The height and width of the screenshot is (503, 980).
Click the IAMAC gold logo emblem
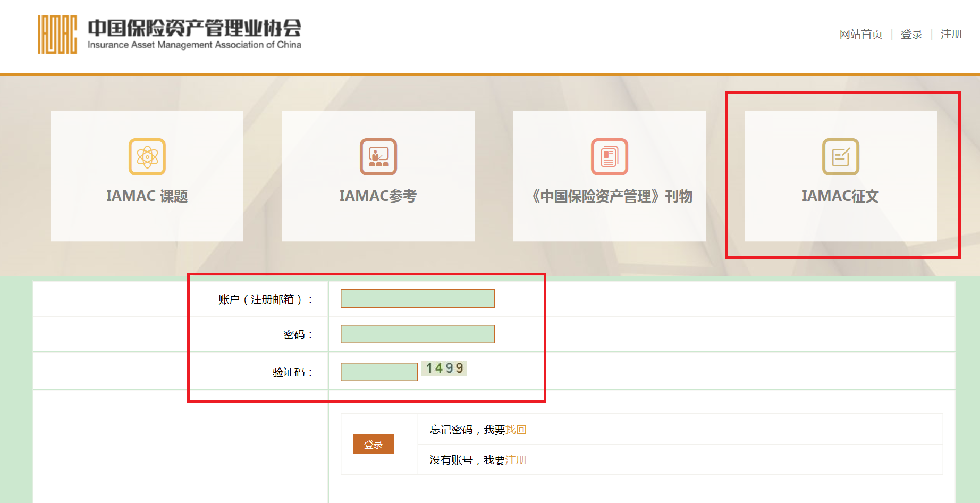point(57,35)
